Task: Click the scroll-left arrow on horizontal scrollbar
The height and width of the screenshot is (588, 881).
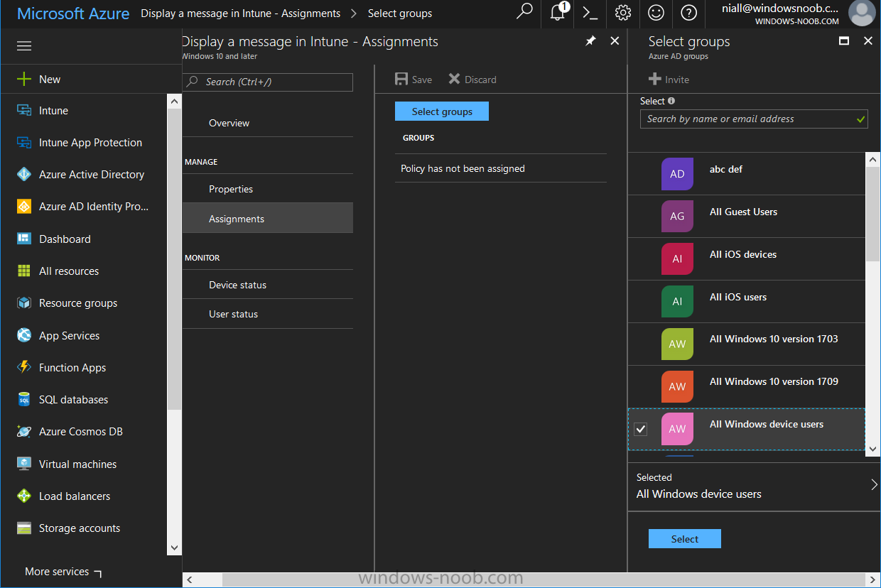Action: 189,580
